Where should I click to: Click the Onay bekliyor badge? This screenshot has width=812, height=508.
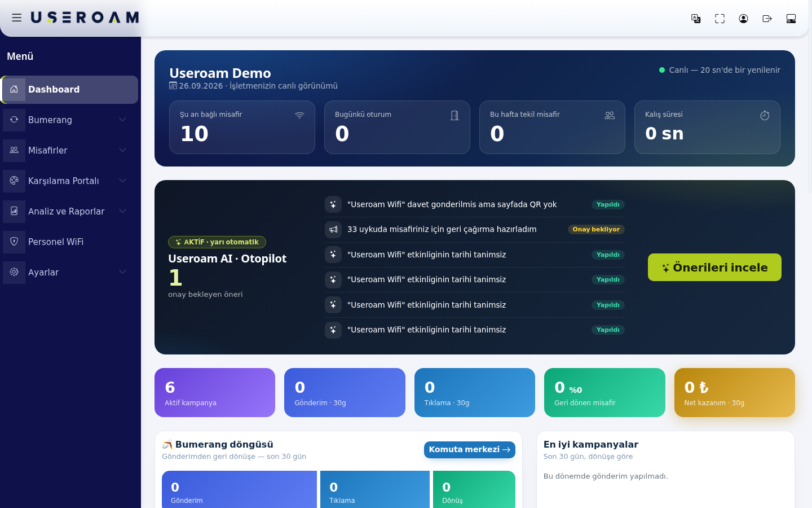596,229
